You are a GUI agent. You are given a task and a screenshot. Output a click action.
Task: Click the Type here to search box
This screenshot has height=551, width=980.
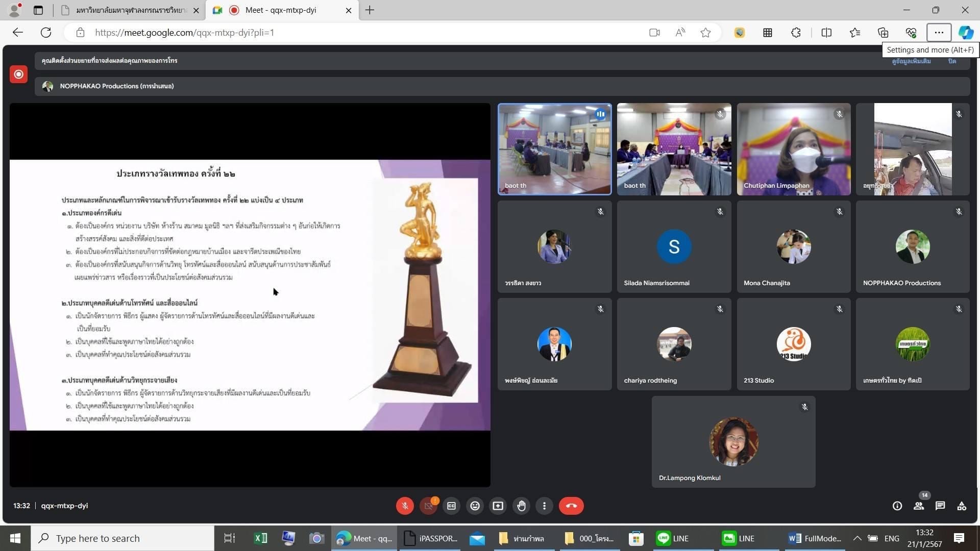[x=122, y=538]
